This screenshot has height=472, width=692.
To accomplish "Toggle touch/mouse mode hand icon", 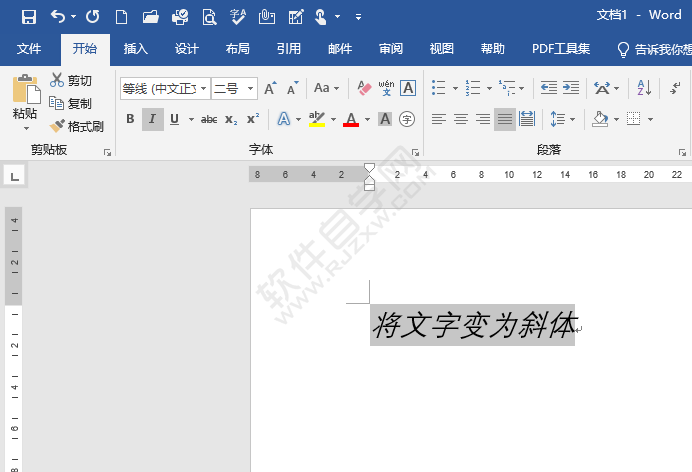I will coord(321,17).
